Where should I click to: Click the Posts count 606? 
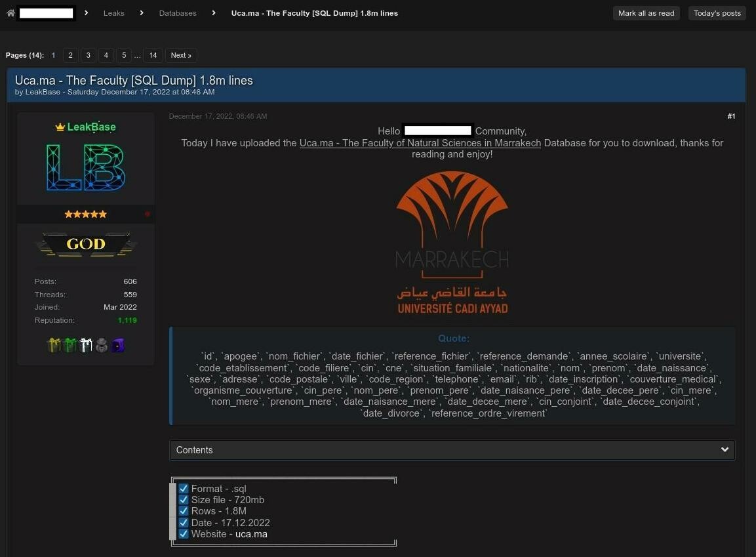coord(130,281)
